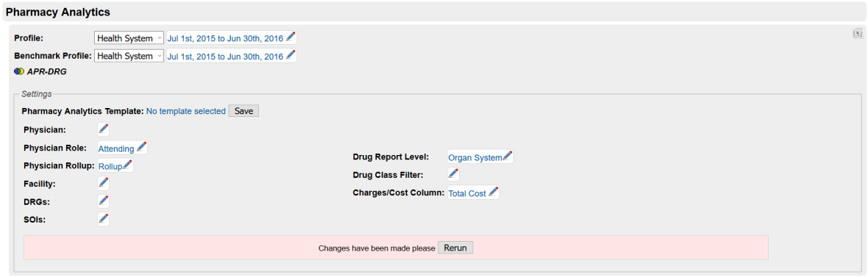868x277 pixels.
Task: Save the Pharmacy Analytics template
Action: coord(243,110)
